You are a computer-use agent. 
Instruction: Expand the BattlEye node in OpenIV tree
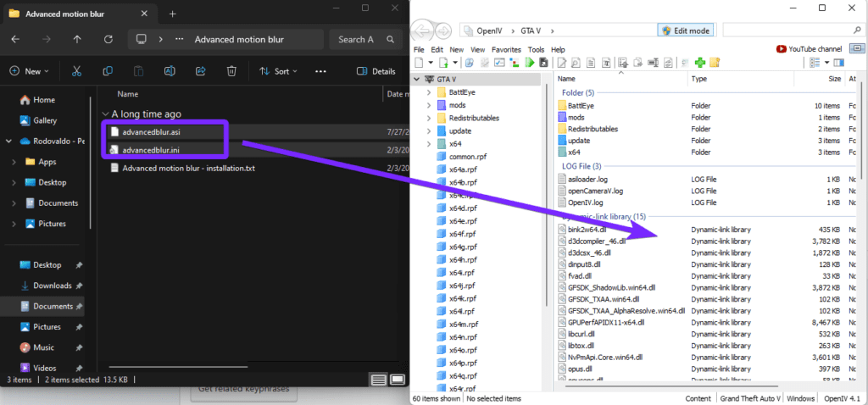tap(428, 92)
